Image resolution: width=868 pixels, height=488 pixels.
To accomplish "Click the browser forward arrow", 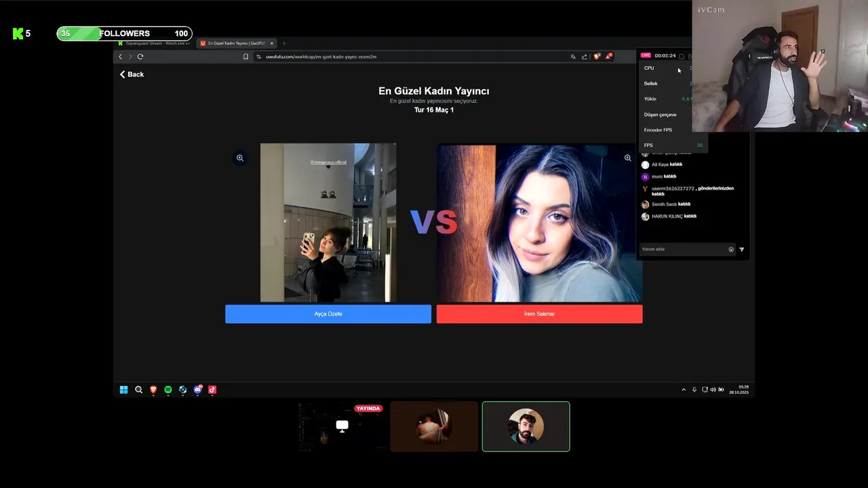I will tap(130, 57).
